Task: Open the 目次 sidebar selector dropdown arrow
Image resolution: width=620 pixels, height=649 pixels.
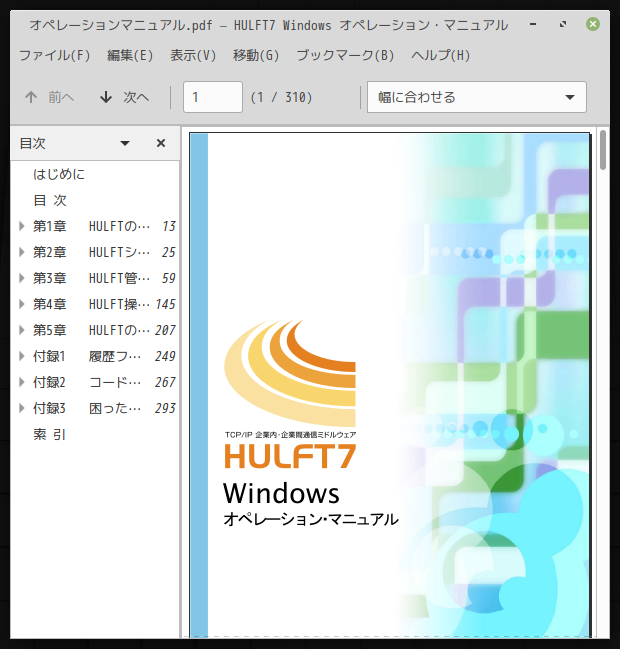Action: (125, 144)
